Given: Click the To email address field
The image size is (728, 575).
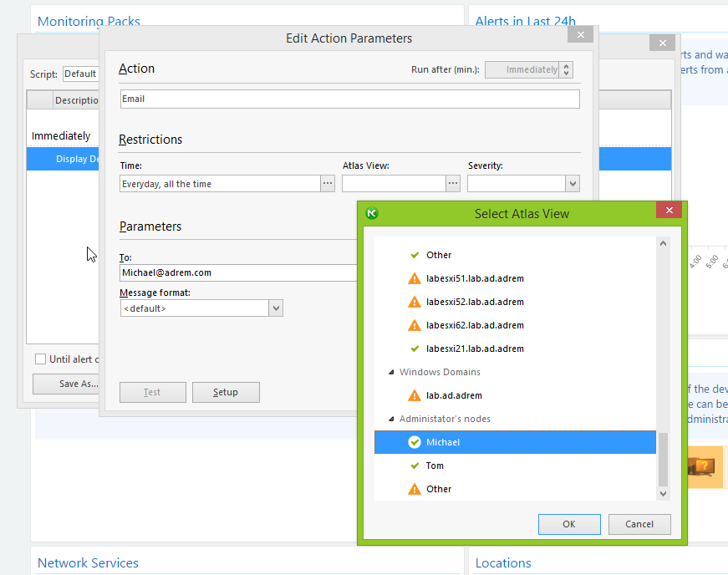Looking at the screenshot, I should (x=238, y=272).
